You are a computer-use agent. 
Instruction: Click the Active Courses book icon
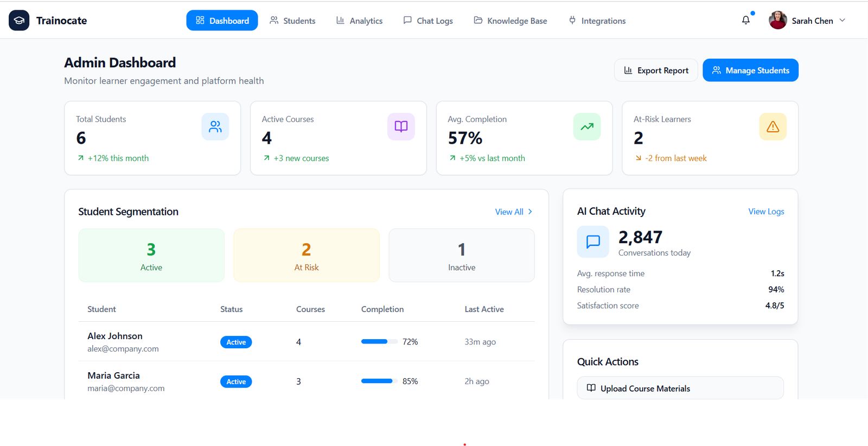[x=401, y=126]
